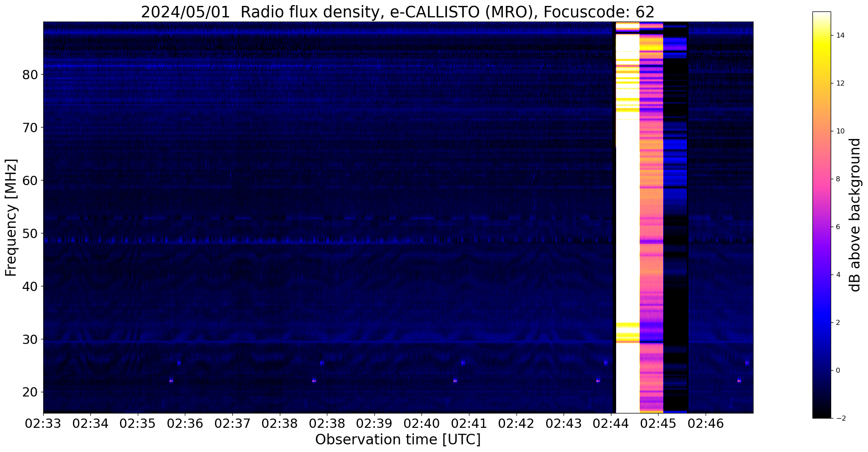Click the orange-pink burst column before 02:45
The width and height of the screenshot is (868, 452).
651,217
